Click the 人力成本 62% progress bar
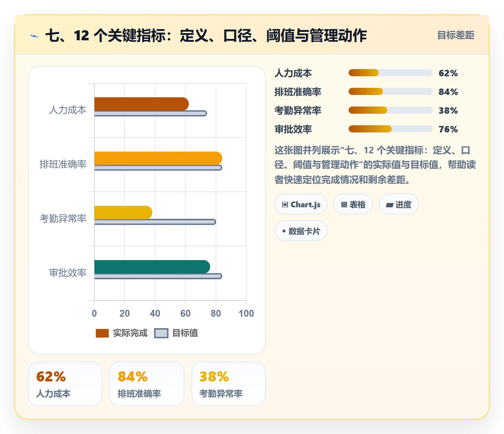This screenshot has height=434, width=504. [390, 73]
